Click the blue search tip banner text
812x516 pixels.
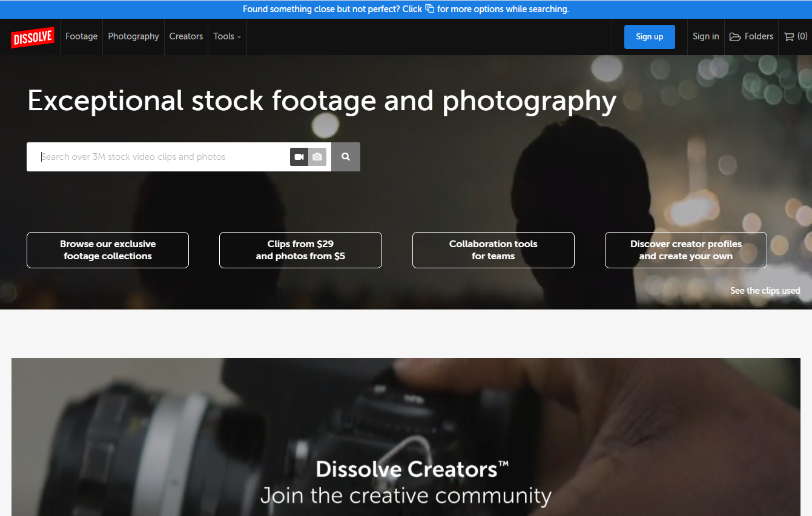click(406, 9)
